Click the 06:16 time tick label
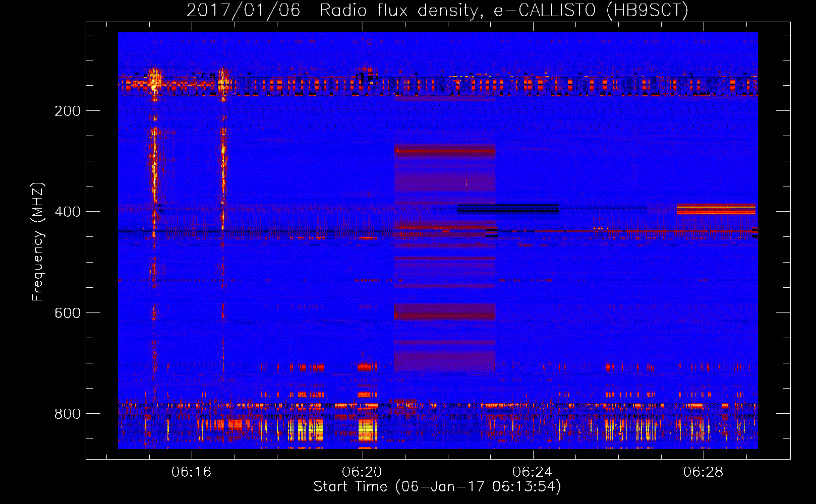Image resolution: width=816 pixels, height=504 pixels. click(x=191, y=472)
